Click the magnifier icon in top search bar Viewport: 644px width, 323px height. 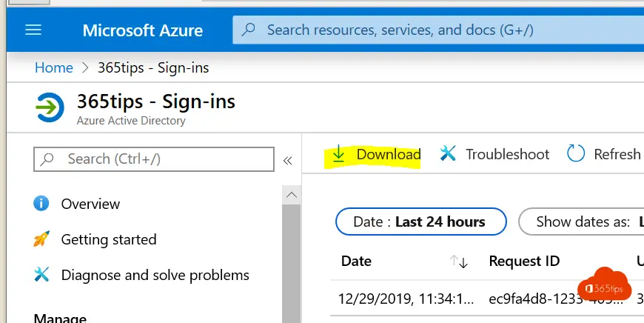pos(249,30)
